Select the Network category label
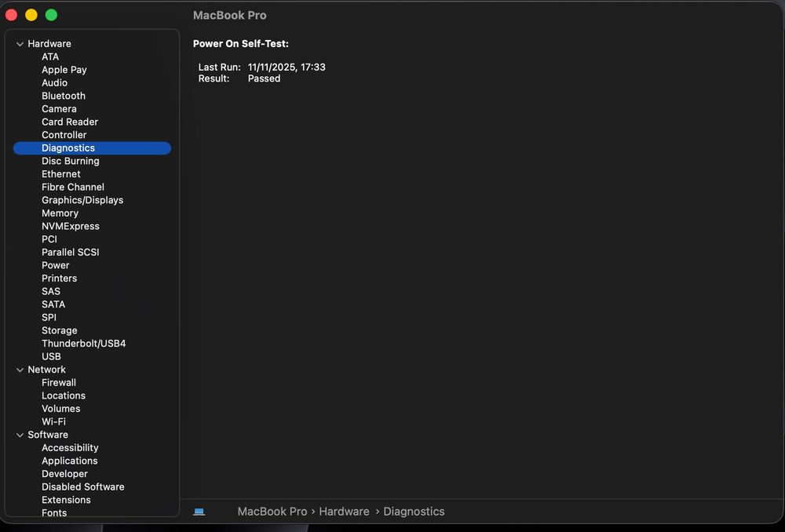The height and width of the screenshot is (532, 785). click(46, 370)
